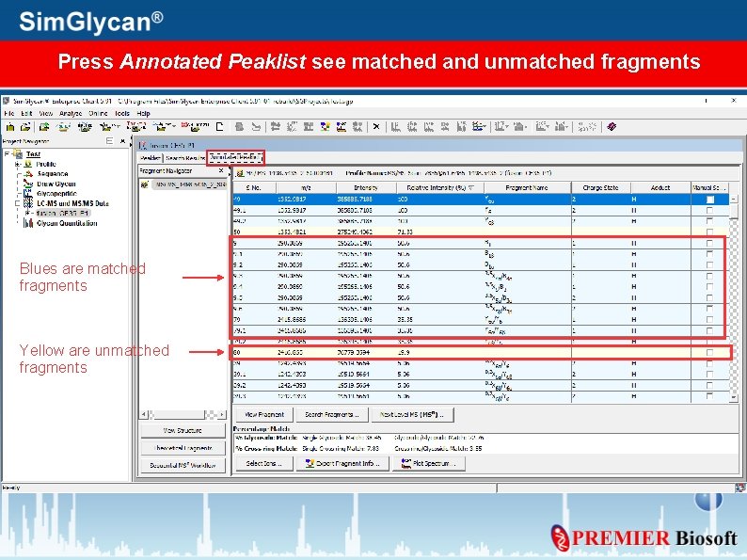747x560 pixels.
Task: Click the black X delete toolbar icon
Action: [376, 127]
